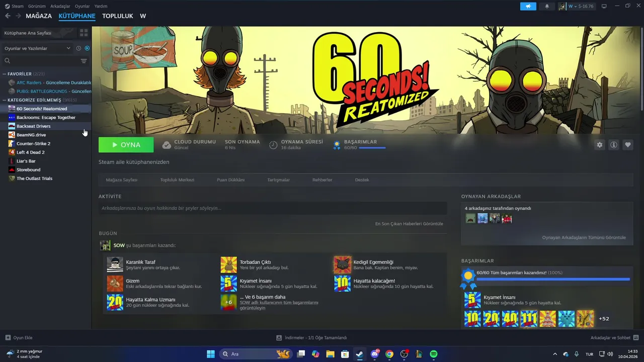Click Gizem achievement icon

click(x=115, y=284)
